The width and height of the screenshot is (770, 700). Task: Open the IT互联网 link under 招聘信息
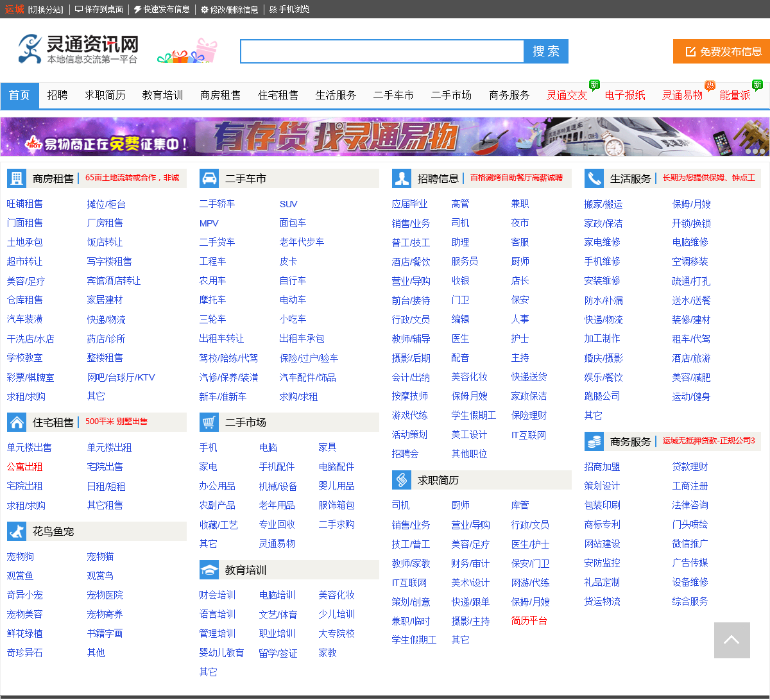(529, 435)
